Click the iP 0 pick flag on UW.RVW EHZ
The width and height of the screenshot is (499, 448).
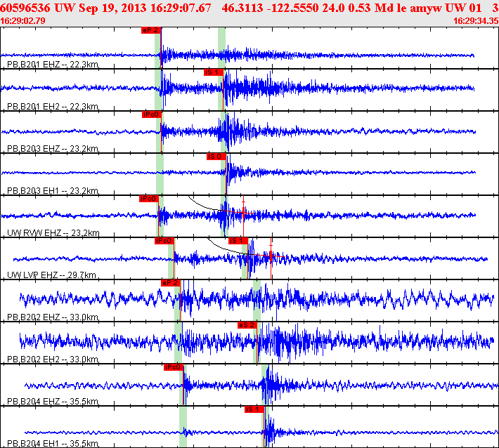point(149,199)
